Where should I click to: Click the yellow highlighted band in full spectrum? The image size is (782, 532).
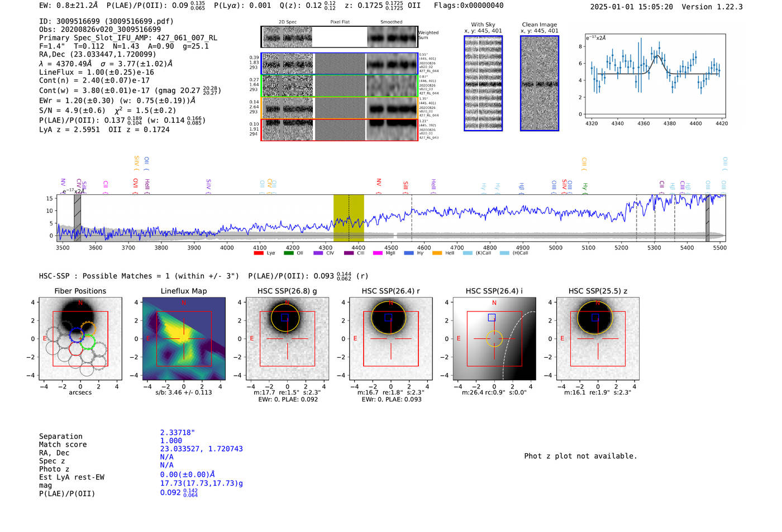[349, 218]
